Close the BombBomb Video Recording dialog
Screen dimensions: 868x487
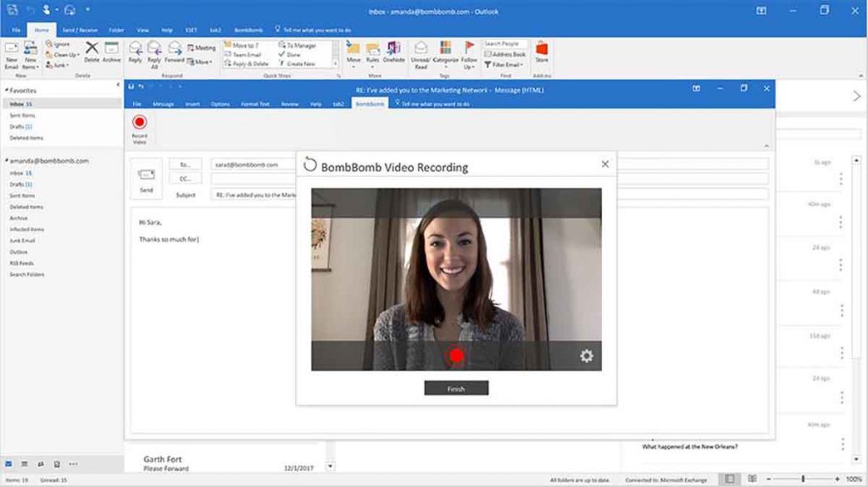[605, 164]
